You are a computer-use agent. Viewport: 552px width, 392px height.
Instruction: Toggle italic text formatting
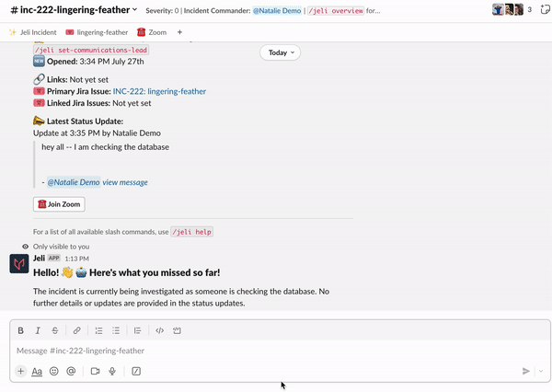tap(38, 330)
